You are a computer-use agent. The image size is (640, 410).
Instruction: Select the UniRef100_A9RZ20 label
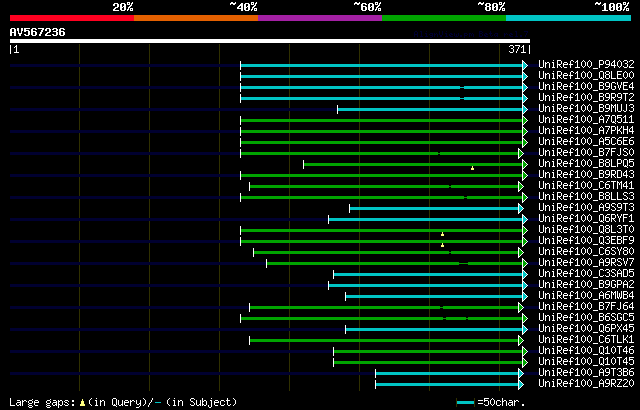[x=586, y=384]
